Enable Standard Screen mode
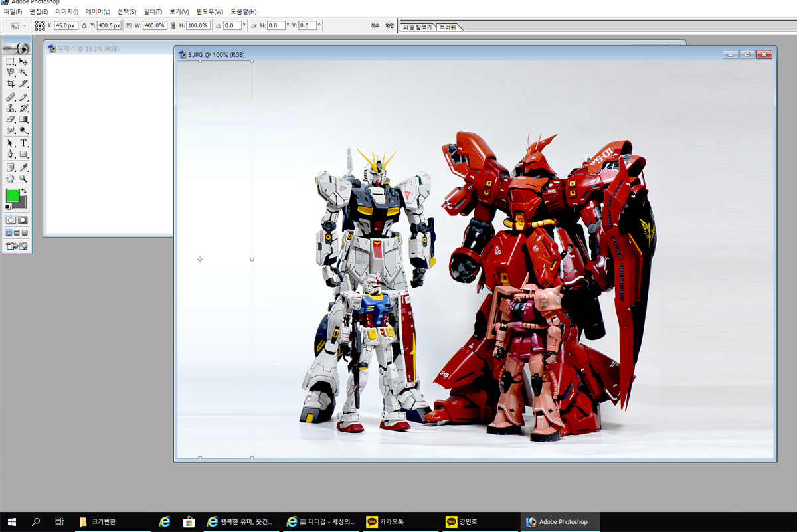 click(x=9, y=233)
